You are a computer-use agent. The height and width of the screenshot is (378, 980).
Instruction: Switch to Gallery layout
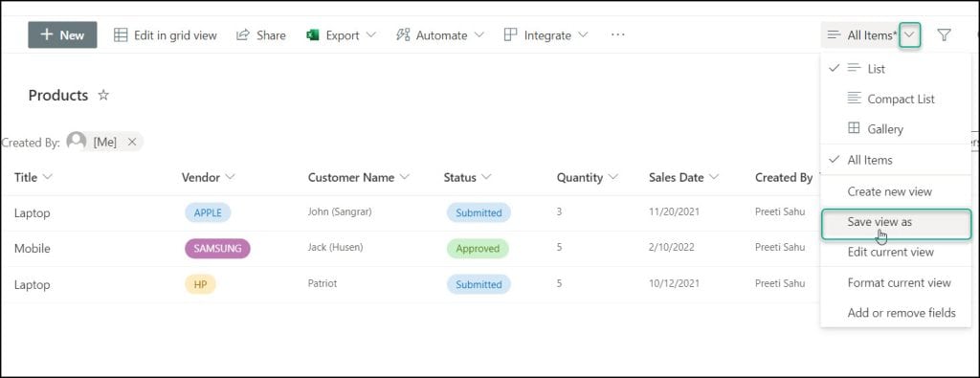pos(896,128)
